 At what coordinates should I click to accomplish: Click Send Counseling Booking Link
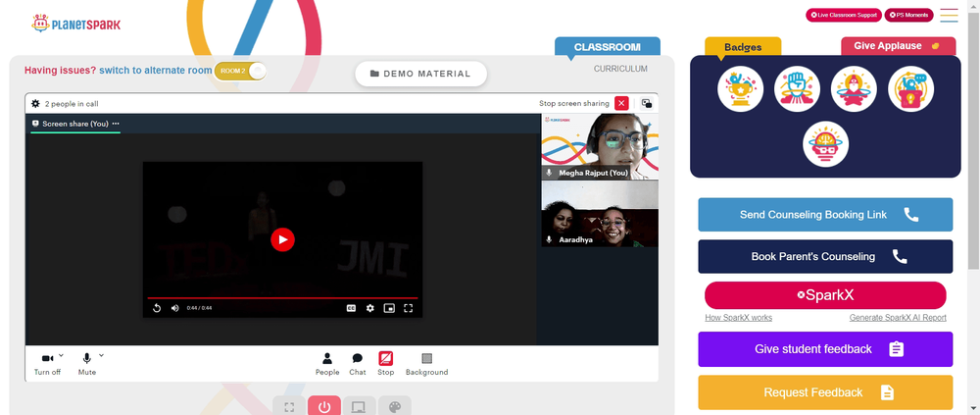[825, 215]
